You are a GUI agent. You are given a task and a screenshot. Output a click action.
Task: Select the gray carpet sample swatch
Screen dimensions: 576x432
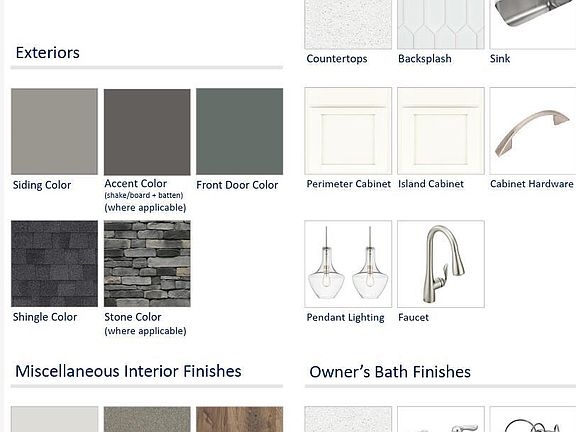(147, 419)
